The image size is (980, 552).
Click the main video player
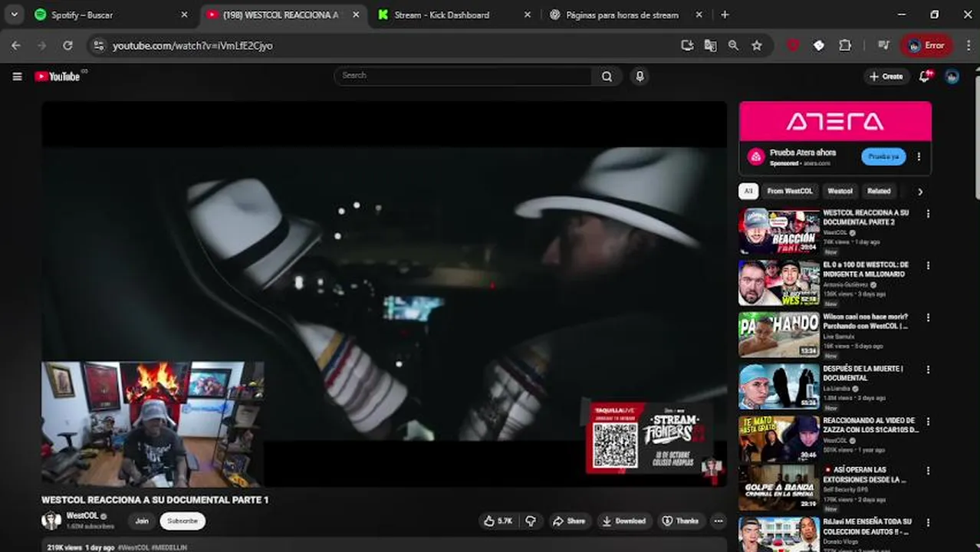(384, 294)
